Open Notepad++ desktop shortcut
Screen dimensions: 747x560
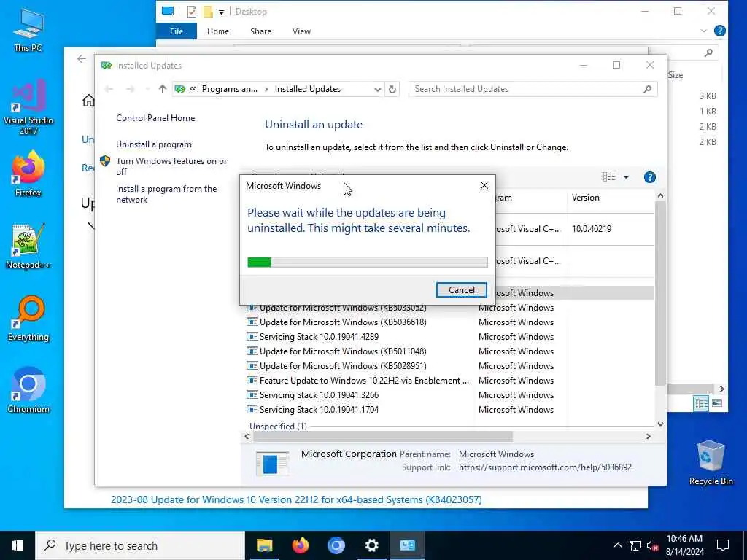(x=28, y=246)
